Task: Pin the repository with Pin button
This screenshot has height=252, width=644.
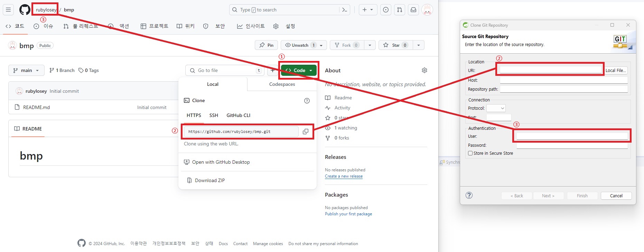Action: [266, 45]
